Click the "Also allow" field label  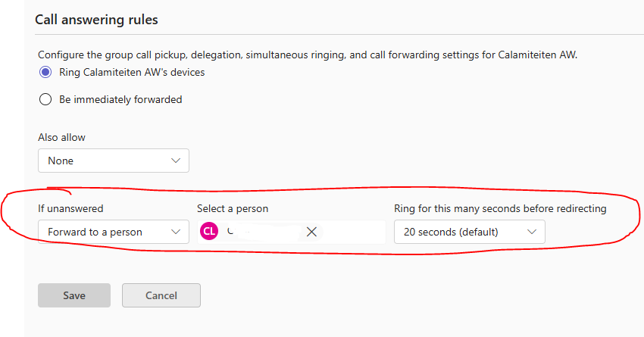[61, 137]
